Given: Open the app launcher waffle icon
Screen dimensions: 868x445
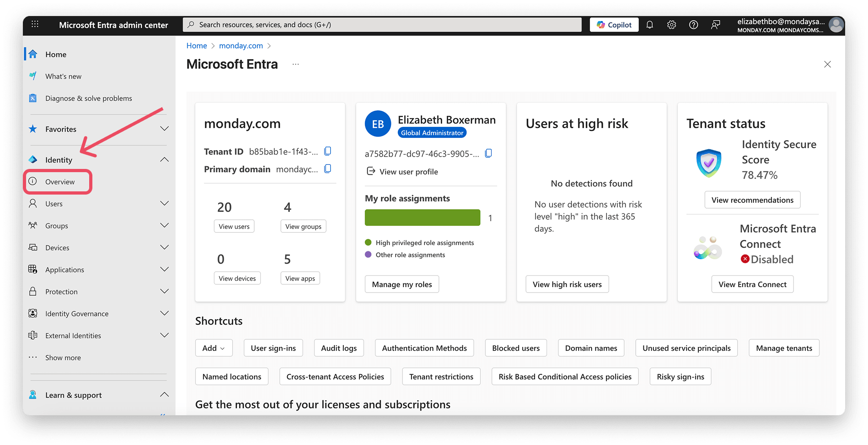Looking at the screenshot, I should [x=35, y=24].
